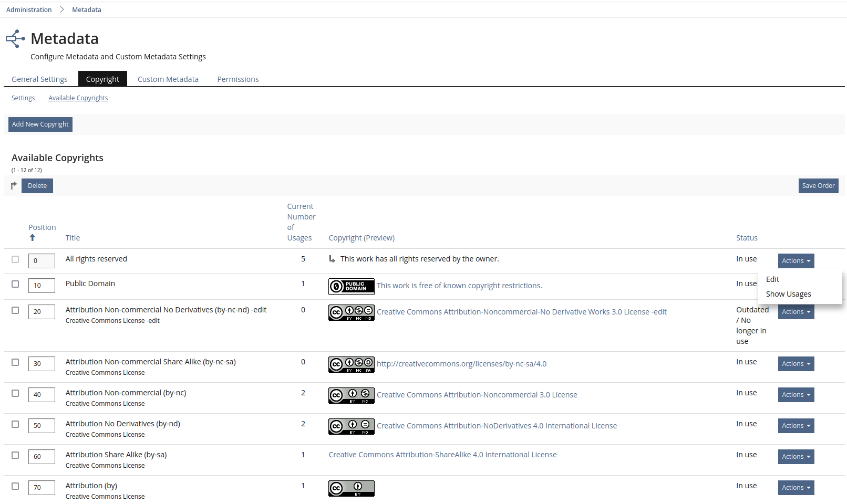
Task: Click the Metadata share icon in the header
Action: pyautogui.click(x=15, y=38)
